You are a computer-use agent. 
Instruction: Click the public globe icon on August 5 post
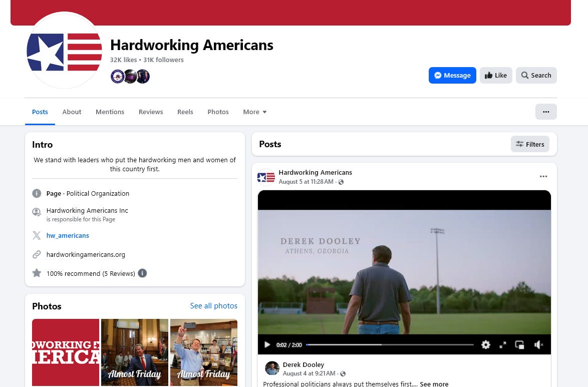tap(341, 182)
